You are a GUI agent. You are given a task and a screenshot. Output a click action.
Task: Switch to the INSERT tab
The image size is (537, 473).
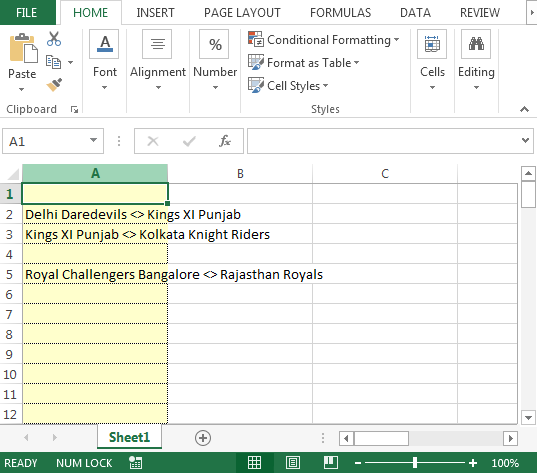coord(155,13)
